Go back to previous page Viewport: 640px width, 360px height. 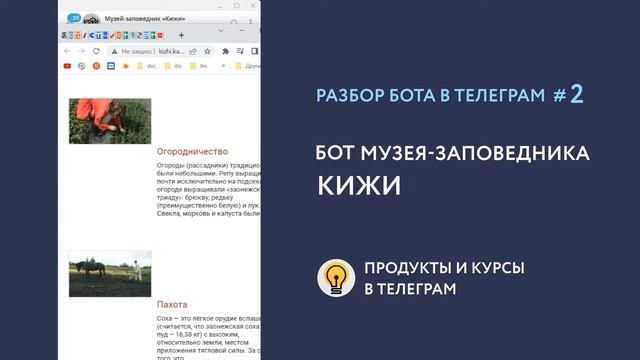coord(67,51)
